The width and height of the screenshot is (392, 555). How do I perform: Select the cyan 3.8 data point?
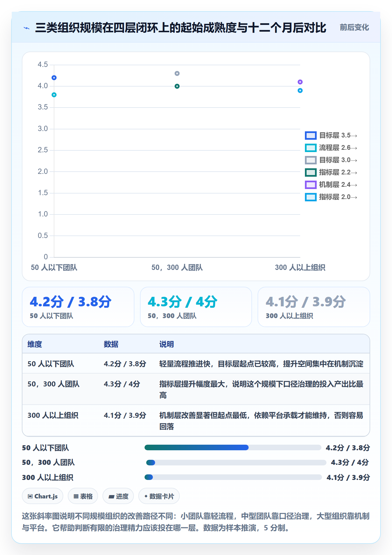[x=54, y=95]
